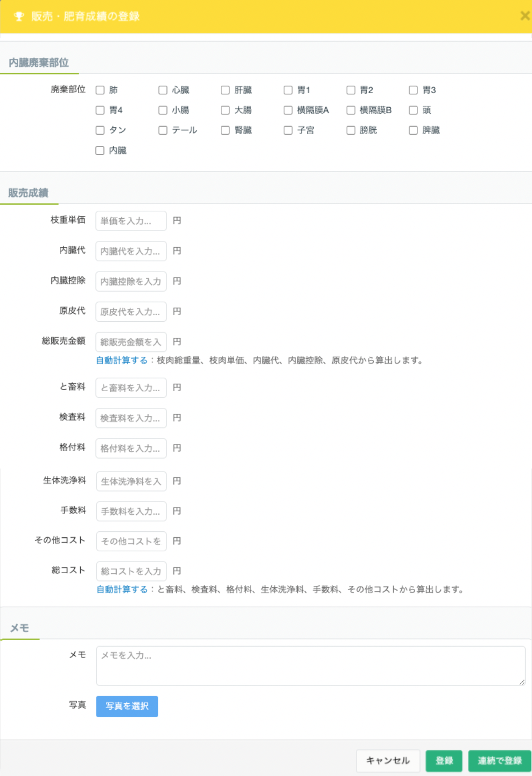This screenshot has width=532, height=776.
Task: Tick the 脾臓 checkbox
Action: pyautogui.click(x=413, y=130)
